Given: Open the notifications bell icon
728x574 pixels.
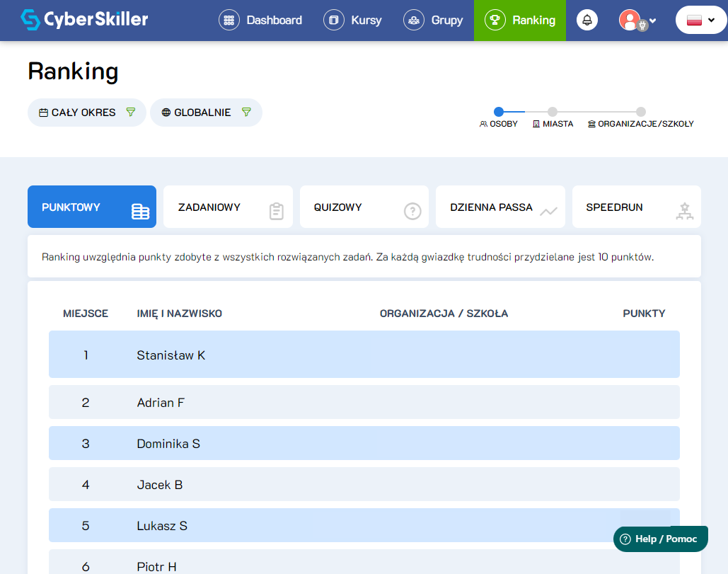Looking at the screenshot, I should 587,20.
